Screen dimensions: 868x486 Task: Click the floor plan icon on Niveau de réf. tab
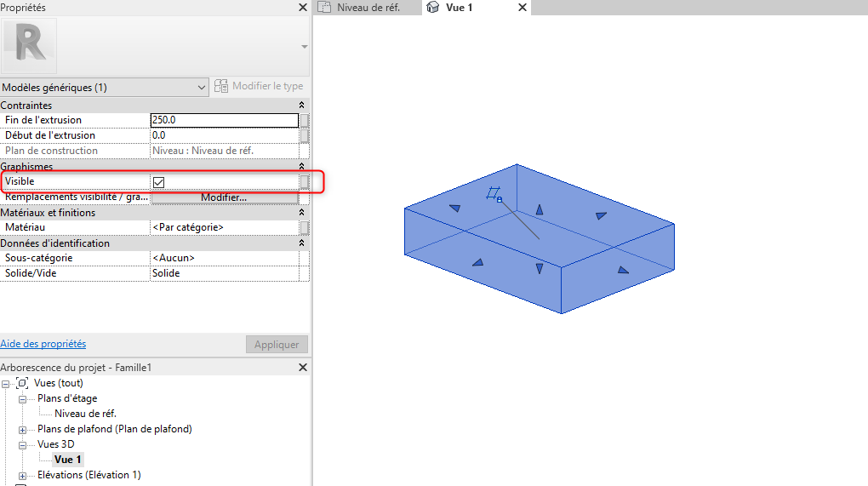coord(324,8)
